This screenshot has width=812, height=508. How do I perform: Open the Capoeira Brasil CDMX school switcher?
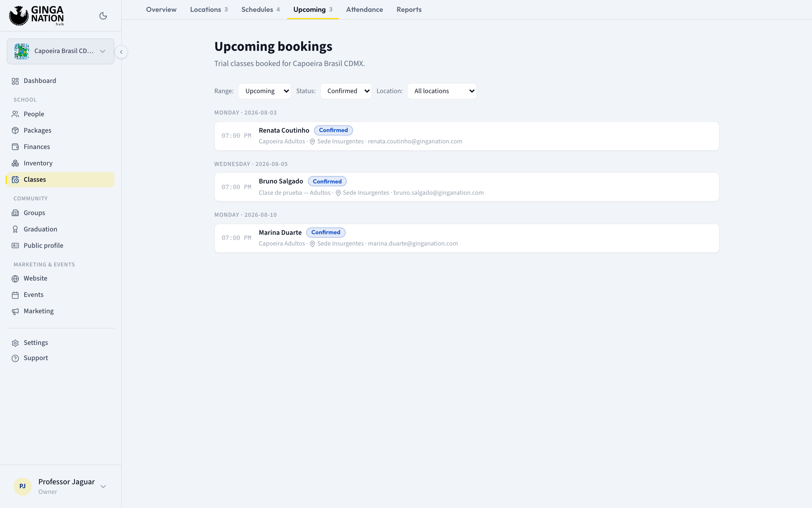(60, 51)
